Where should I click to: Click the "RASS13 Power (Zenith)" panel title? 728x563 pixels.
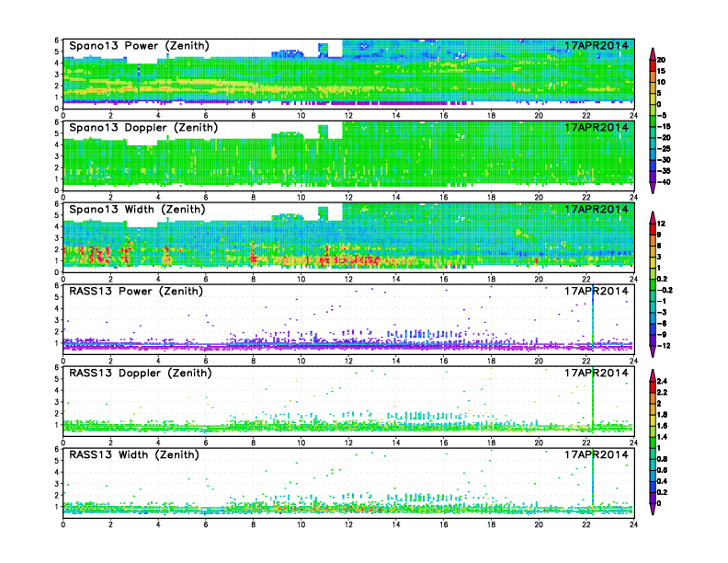pos(136,292)
